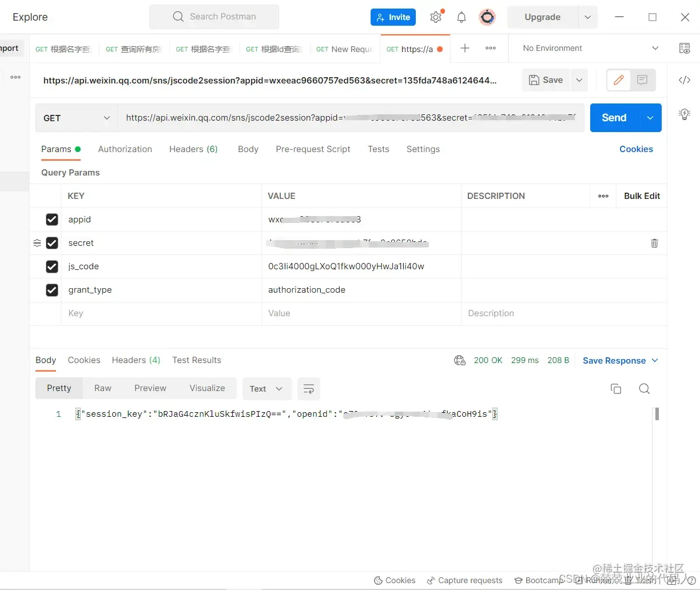Switch to the Authorization tab
The width and height of the screenshot is (700, 590).
(x=125, y=149)
